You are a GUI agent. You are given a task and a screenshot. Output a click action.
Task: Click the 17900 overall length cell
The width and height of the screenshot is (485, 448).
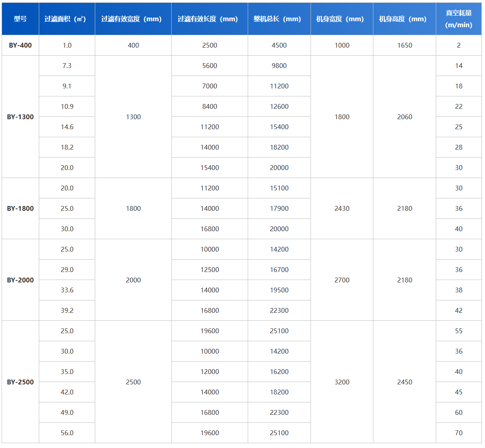(279, 208)
